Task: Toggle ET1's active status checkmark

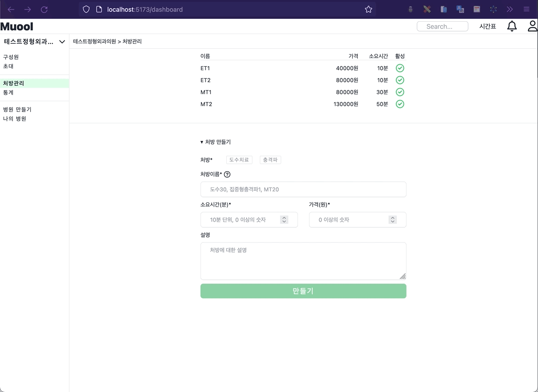Action: [x=400, y=68]
